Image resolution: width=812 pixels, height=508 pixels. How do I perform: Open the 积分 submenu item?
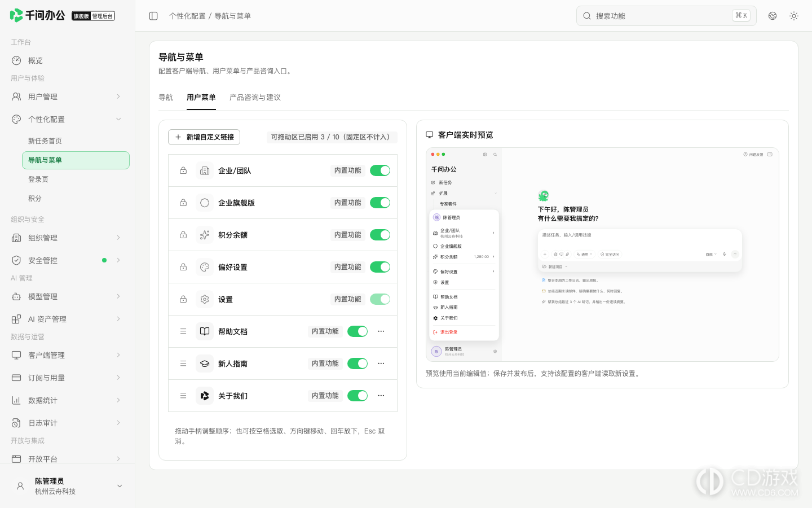point(76,199)
